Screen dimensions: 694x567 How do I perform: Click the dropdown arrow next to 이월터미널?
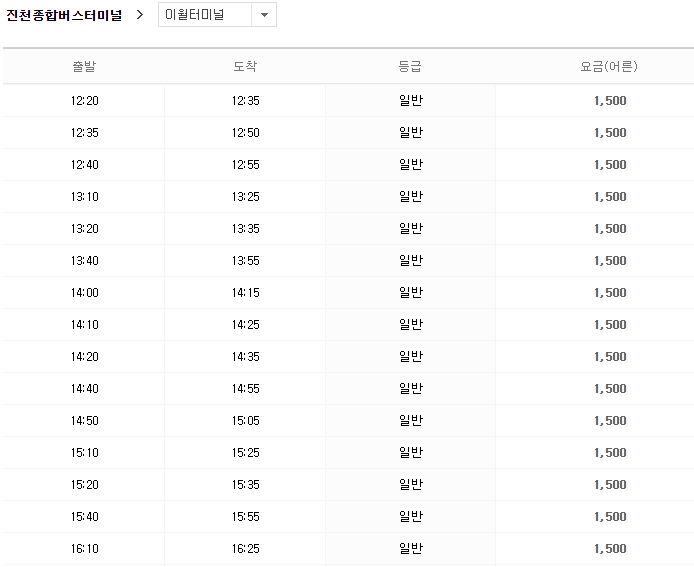(264, 15)
